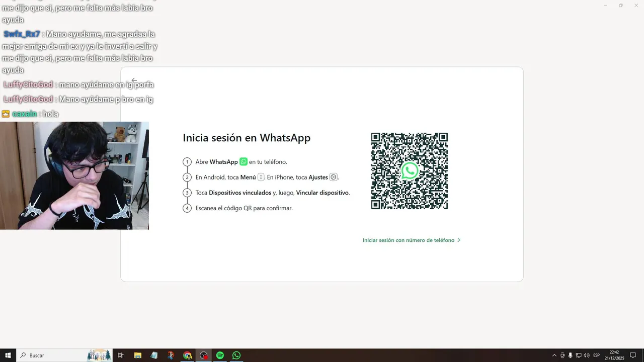Click the first LuffyCitoGod message 'ig porfa'

(x=106, y=84)
